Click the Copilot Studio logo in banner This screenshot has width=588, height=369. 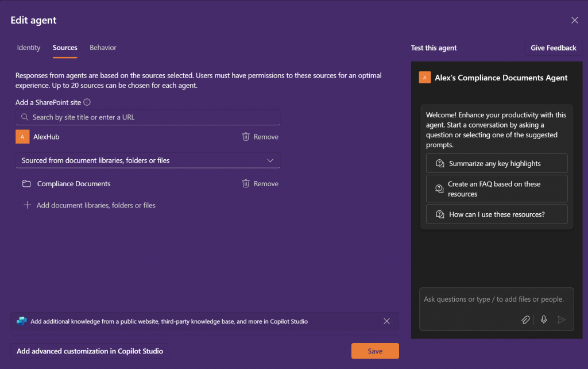click(22, 321)
